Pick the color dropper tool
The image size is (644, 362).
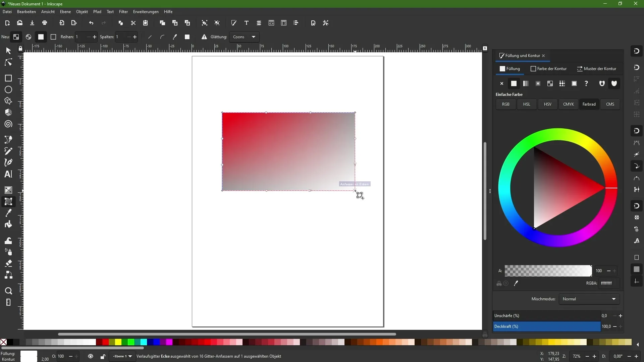[8, 213]
